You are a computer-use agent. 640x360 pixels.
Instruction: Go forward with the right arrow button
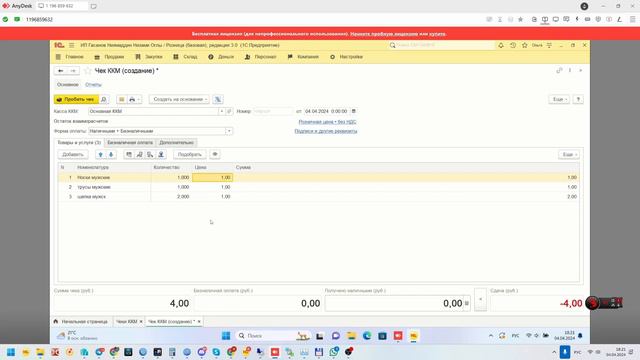click(x=73, y=71)
